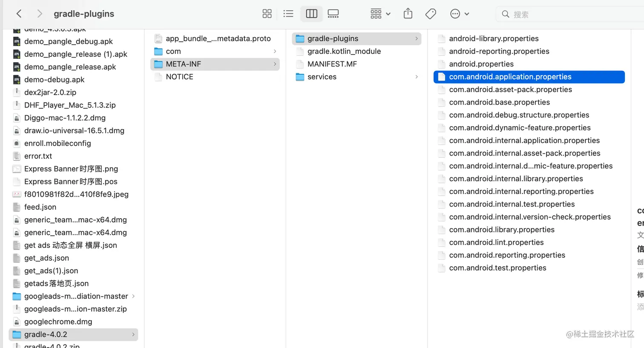Expand the com folder chevron
Viewport: 644px width, 348px height.
point(275,51)
